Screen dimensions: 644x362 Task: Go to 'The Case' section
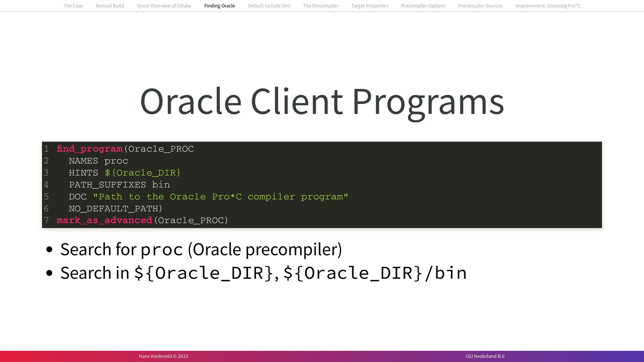coord(73,6)
